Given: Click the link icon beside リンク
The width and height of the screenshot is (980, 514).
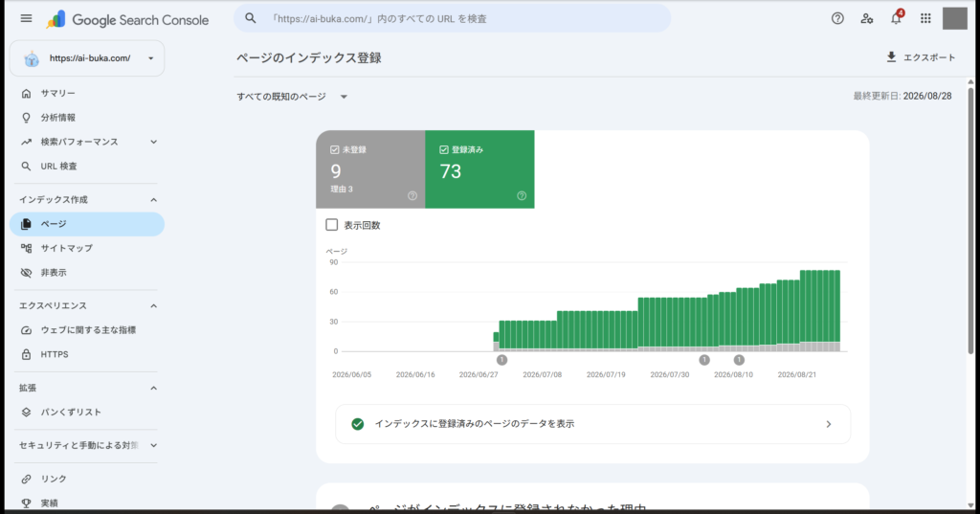Looking at the screenshot, I should pos(26,479).
